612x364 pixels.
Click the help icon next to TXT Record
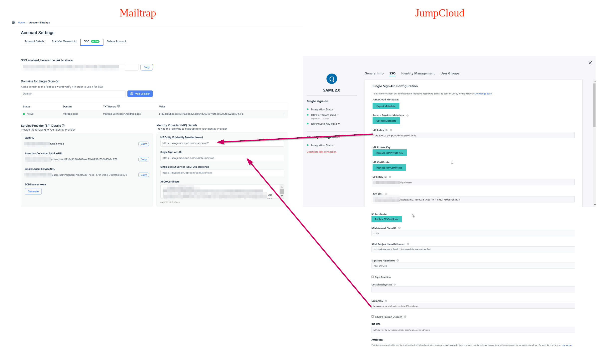coord(118,106)
